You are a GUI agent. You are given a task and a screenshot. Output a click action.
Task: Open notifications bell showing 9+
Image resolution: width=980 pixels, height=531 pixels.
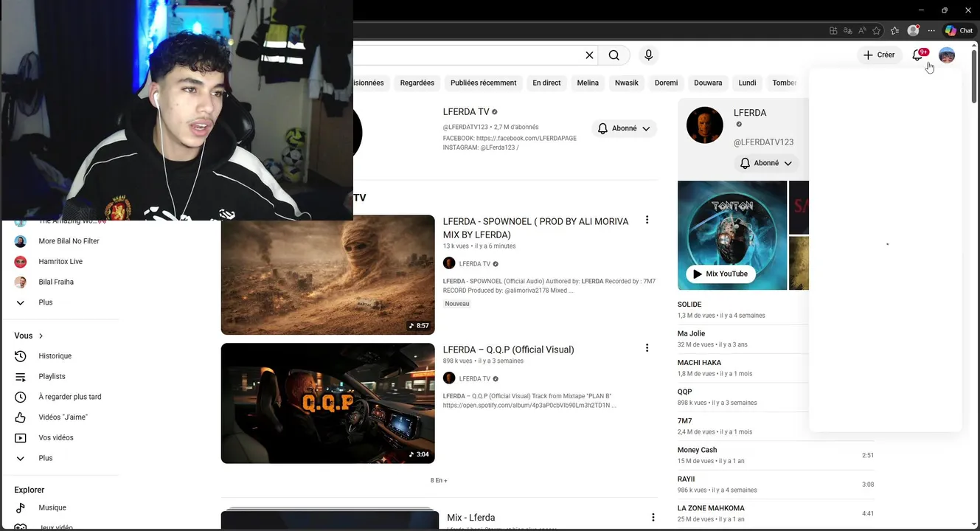[918, 55]
